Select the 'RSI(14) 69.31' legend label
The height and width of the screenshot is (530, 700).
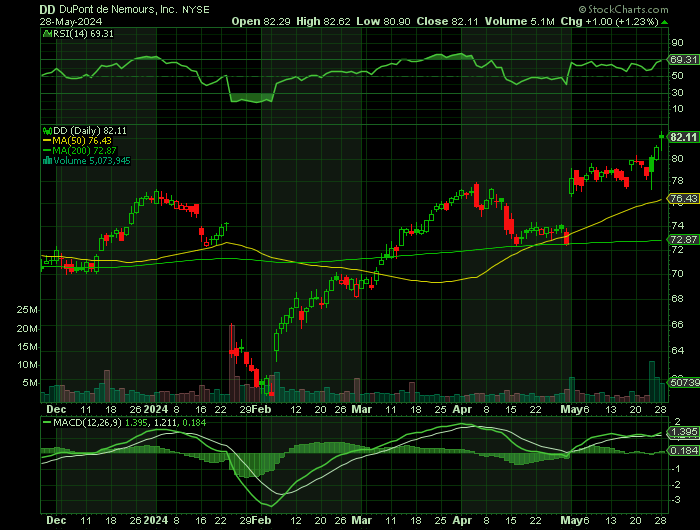click(83, 33)
